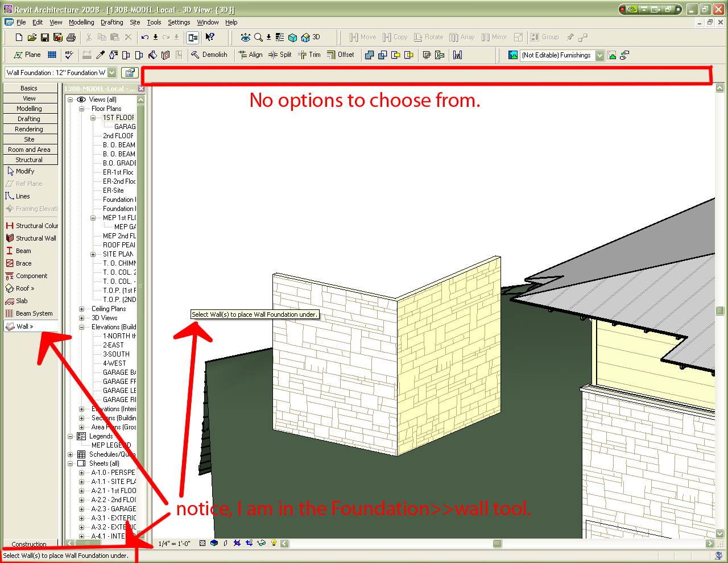The height and width of the screenshot is (563, 728).
Task: Click the Match Type eyedropper icon
Action: [101, 55]
